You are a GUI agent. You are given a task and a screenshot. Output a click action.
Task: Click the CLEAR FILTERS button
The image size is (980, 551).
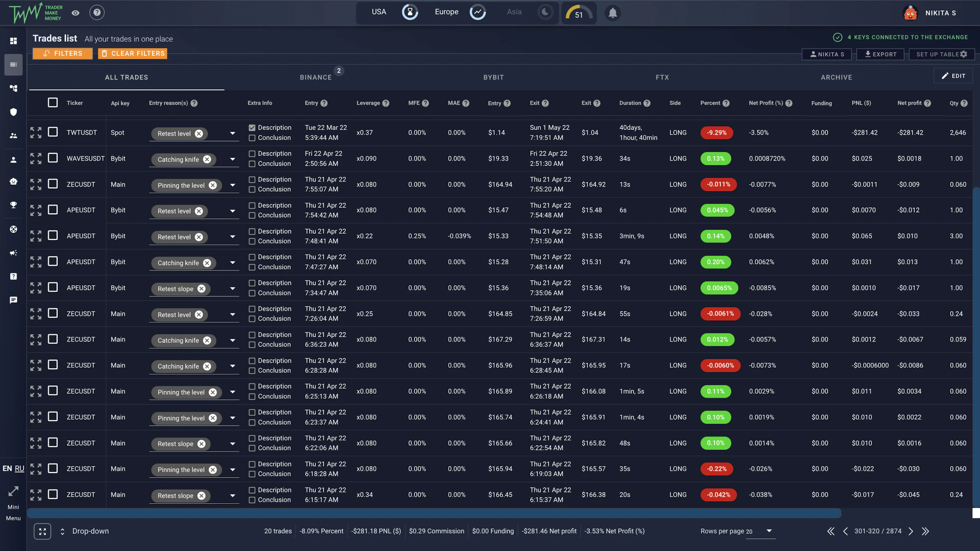(x=132, y=53)
